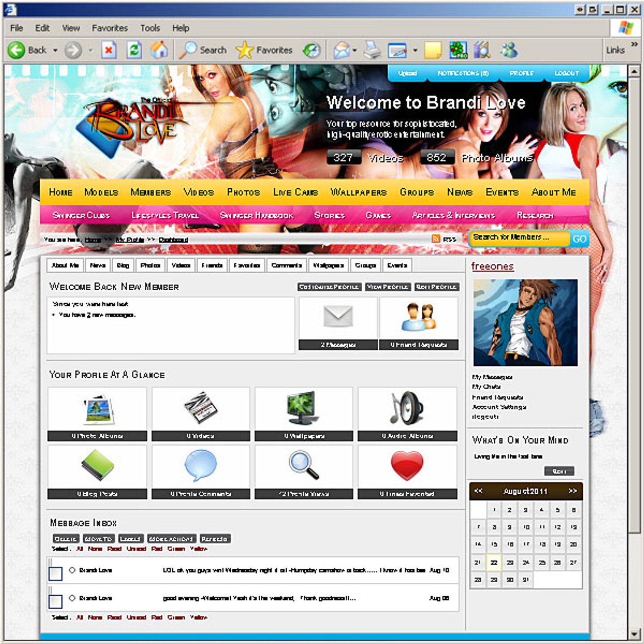Click the Search for Members input field
The image size is (644, 644).
tap(519, 238)
